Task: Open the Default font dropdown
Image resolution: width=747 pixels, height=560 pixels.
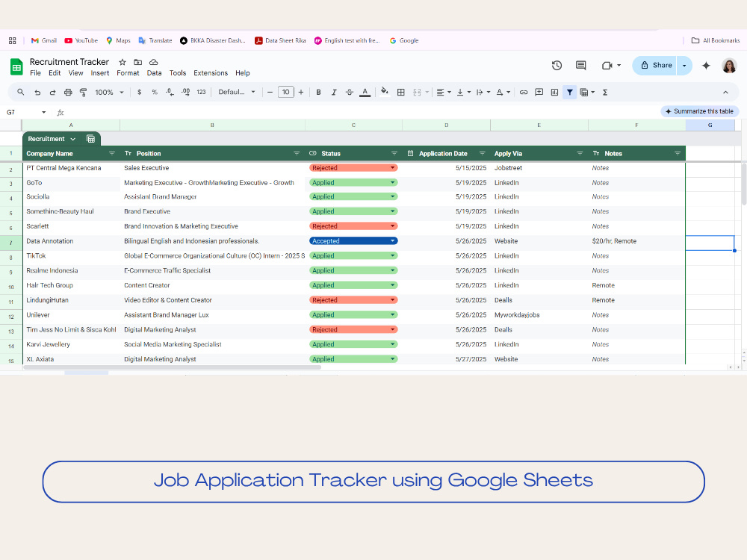Action: pyautogui.click(x=237, y=93)
